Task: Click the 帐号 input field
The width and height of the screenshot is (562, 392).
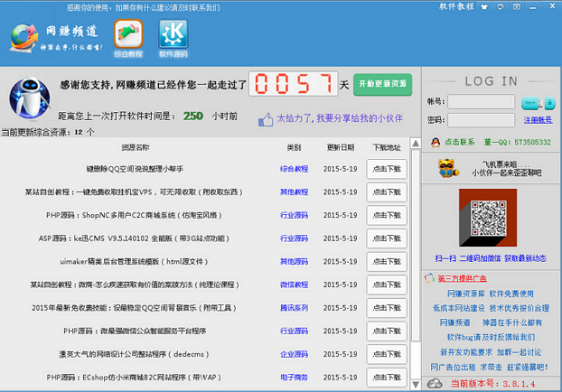Action: [x=481, y=101]
